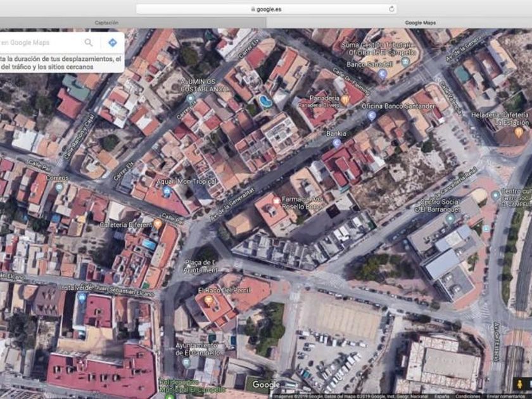The width and height of the screenshot is (532, 399).
Task: Select the Cafetería Diferent orange pin
Action: 158,224
